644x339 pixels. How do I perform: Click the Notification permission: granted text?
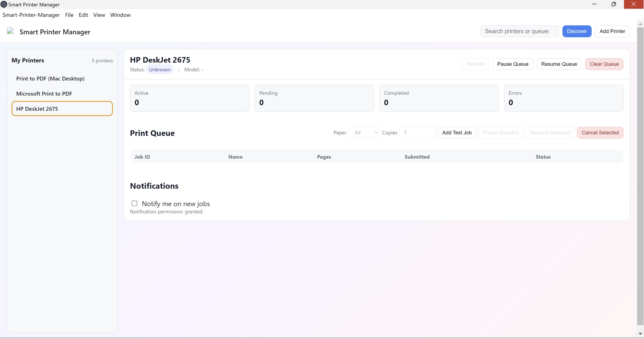[166, 211]
